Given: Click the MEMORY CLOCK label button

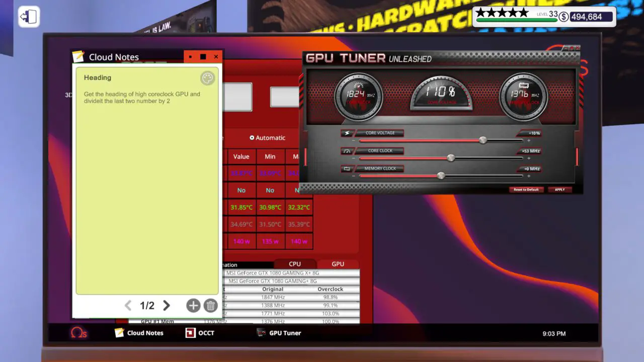Looking at the screenshot, I should point(380,169).
